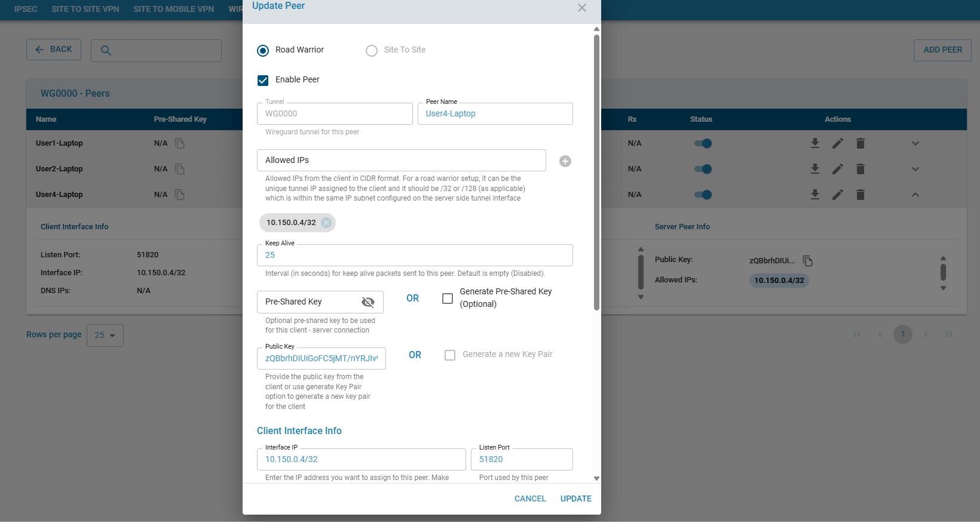The height and width of the screenshot is (523, 980).
Task: Download config for User4-Laptop peer
Action: (x=814, y=195)
